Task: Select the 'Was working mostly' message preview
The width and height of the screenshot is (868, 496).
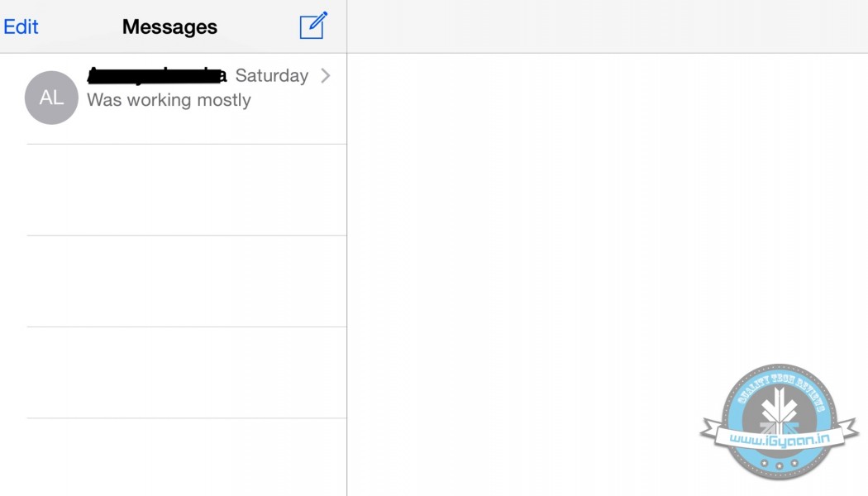Action: click(169, 100)
